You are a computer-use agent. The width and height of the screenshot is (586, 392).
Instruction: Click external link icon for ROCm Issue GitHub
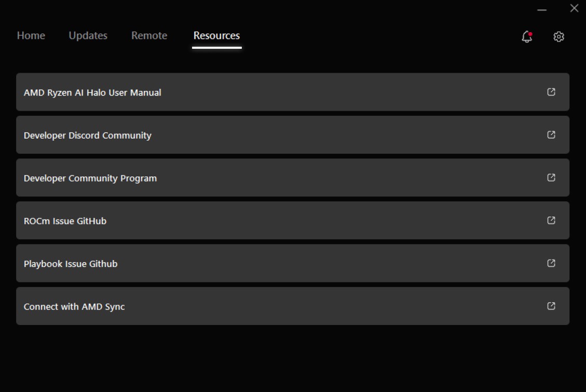coord(551,220)
